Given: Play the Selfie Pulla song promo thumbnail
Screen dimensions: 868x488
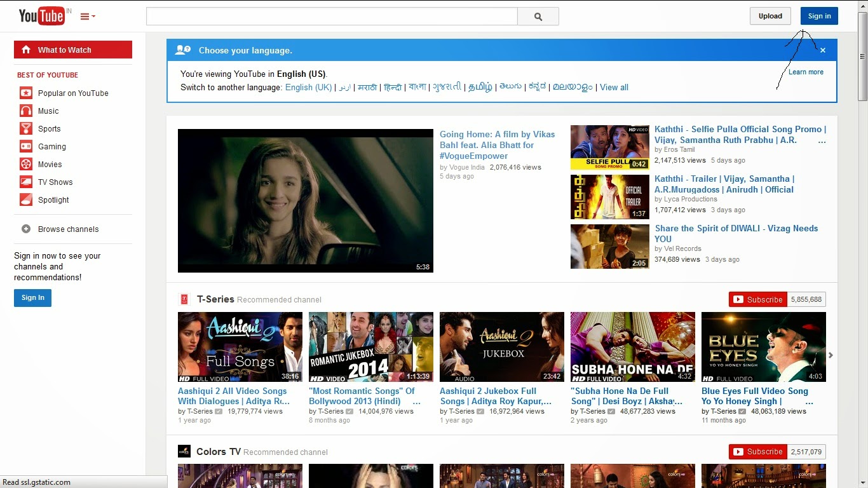Looking at the screenshot, I should [610, 147].
